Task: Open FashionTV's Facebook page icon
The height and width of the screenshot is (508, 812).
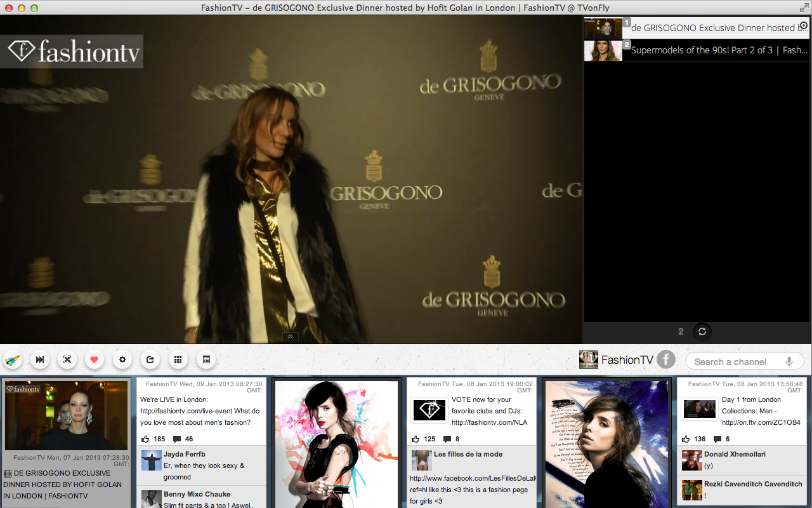Action: 665,360
